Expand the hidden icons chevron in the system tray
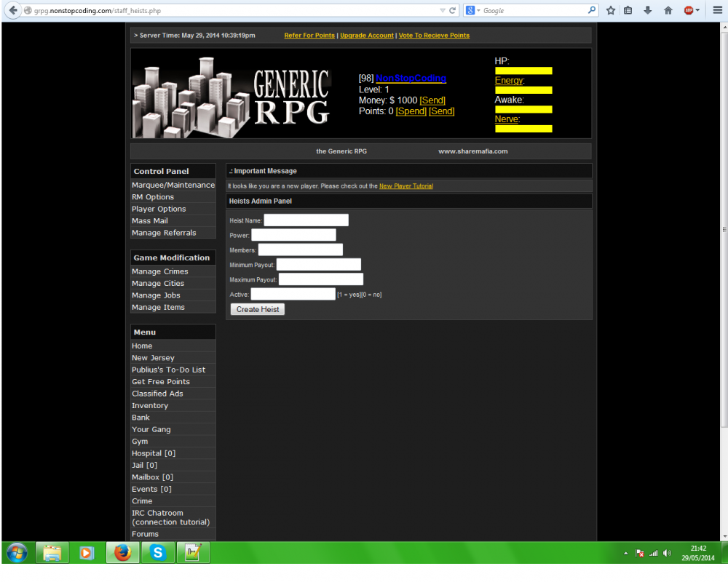The width and height of the screenshot is (728, 582). coord(625,553)
